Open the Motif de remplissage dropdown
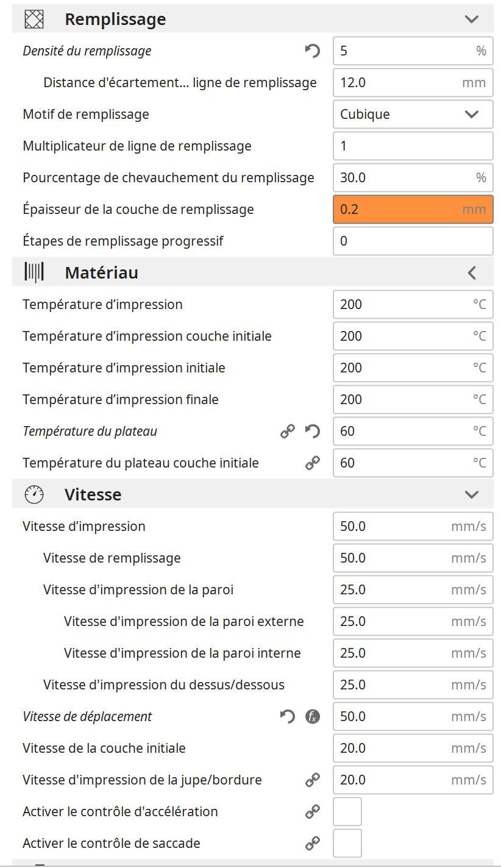This screenshot has width=501, height=868. 413,115
